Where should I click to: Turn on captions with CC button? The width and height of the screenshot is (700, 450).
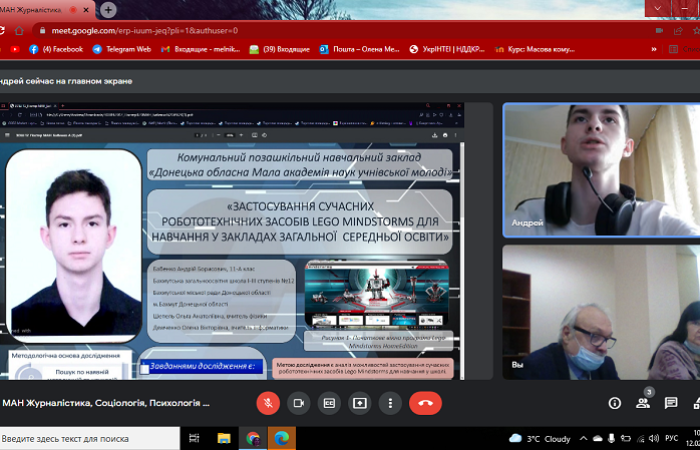click(x=328, y=403)
